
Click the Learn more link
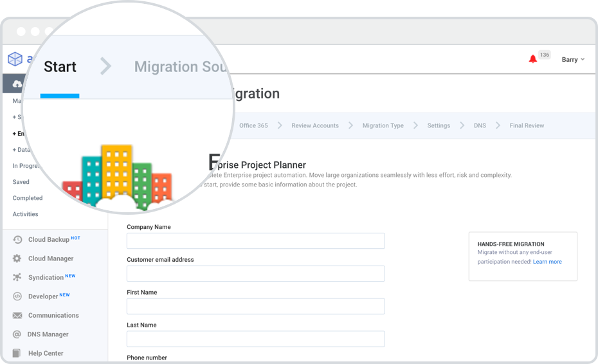point(547,262)
